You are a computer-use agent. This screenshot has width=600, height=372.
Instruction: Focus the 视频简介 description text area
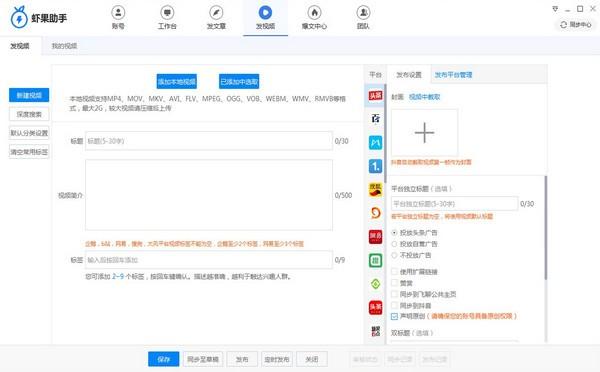(209, 195)
